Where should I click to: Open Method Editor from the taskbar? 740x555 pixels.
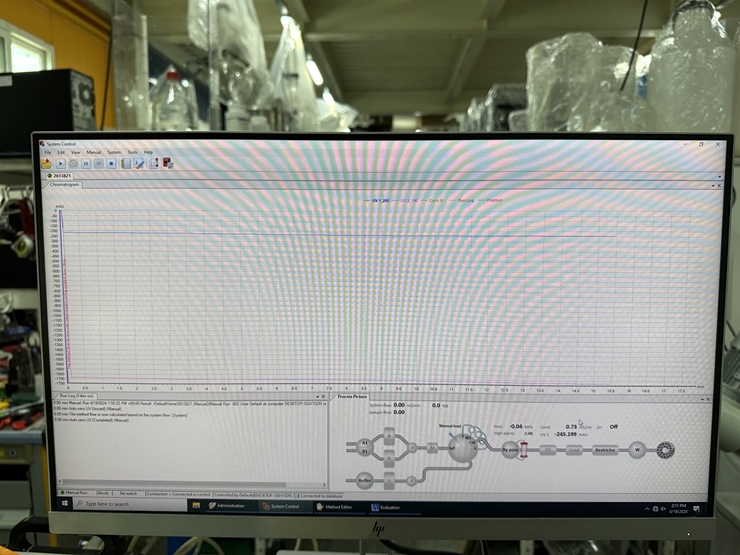(339, 507)
